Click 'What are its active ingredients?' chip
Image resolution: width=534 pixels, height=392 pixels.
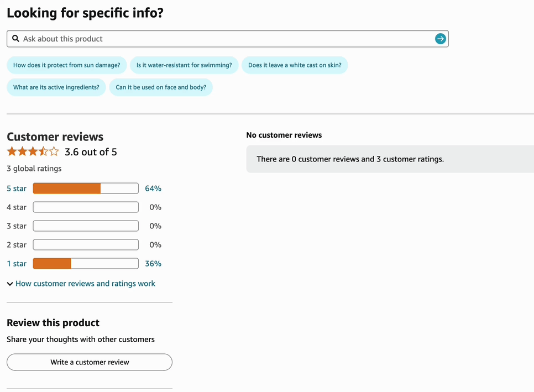point(56,87)
